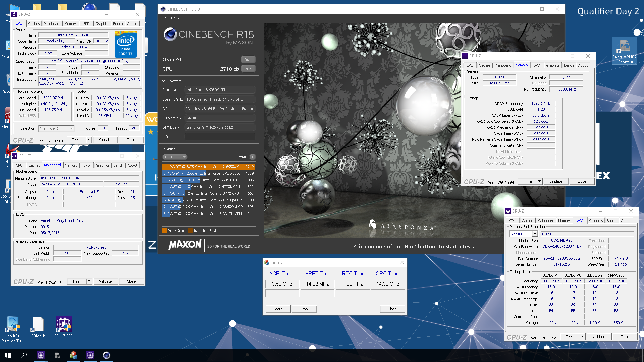The height and width of the screenshot is (362, 644).
Task: Click the ACPI Timer heading in Timers
Action: click(281, 274)
